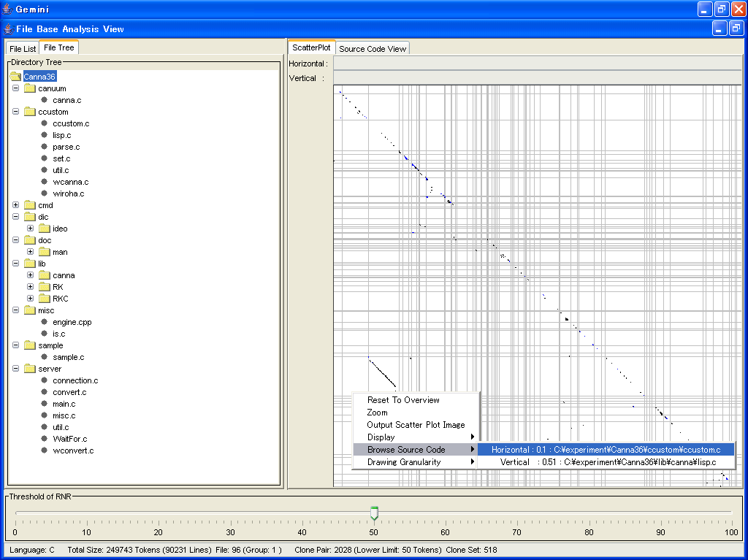Expand the ideo folder under dic

[x=31, y=229]
